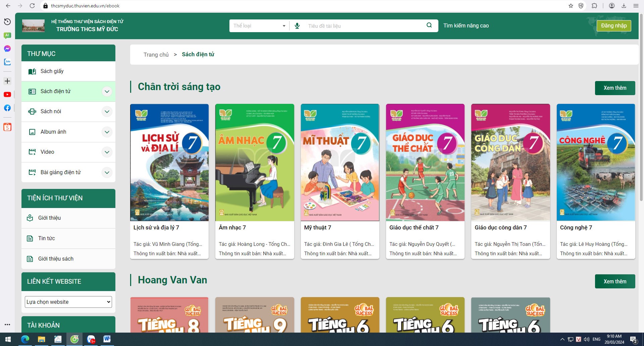The width and height of the screenshot is (644, 346).
Task: Open the Âm nhạc 7 book cover
Action: click(x=255, y=162)
